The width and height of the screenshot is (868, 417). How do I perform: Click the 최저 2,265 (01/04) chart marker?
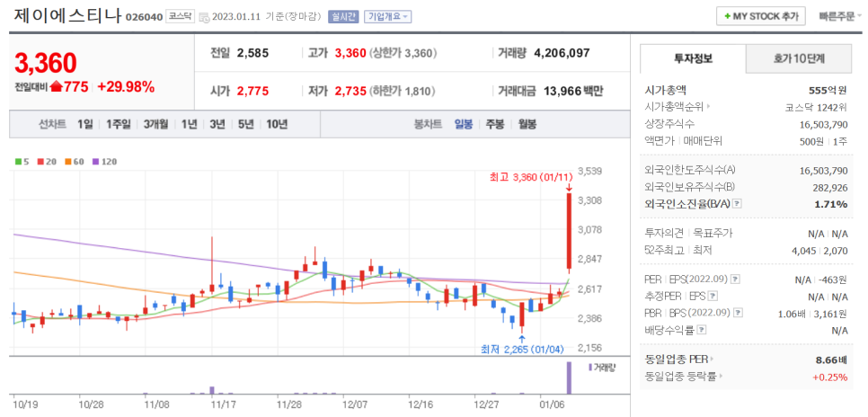click(x=521, y=349)
